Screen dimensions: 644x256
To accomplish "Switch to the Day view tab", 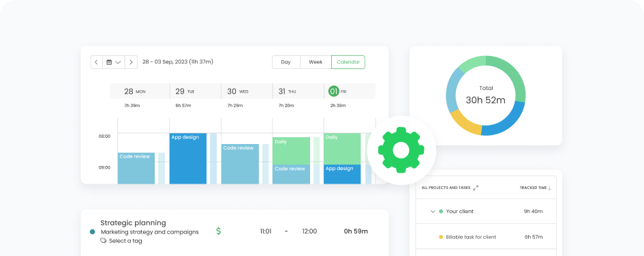I will click(286, 62).
